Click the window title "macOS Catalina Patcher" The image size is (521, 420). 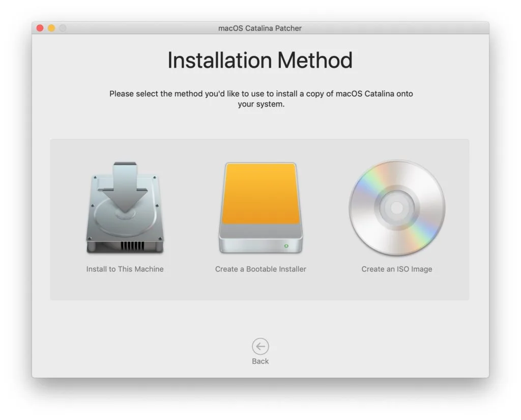pos(260,29)
